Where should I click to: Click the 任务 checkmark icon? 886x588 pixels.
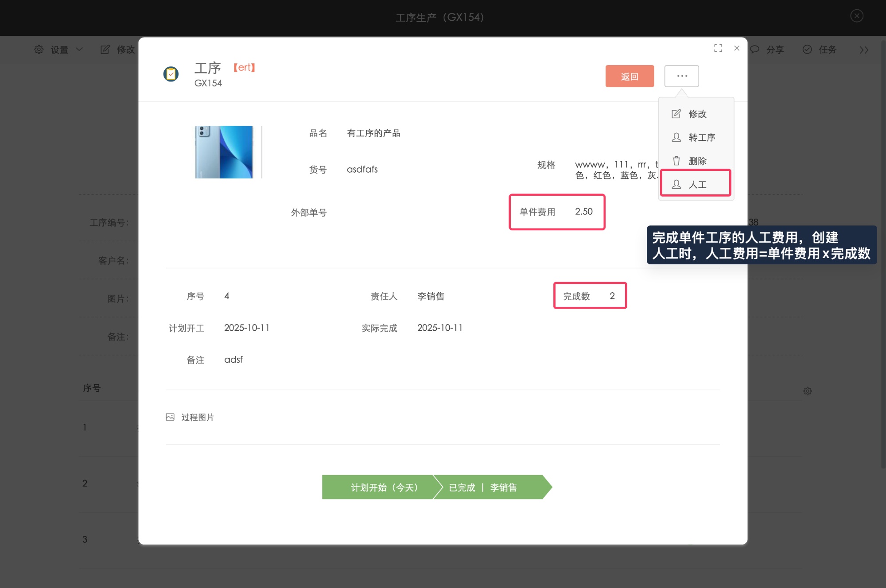(807, 50)
